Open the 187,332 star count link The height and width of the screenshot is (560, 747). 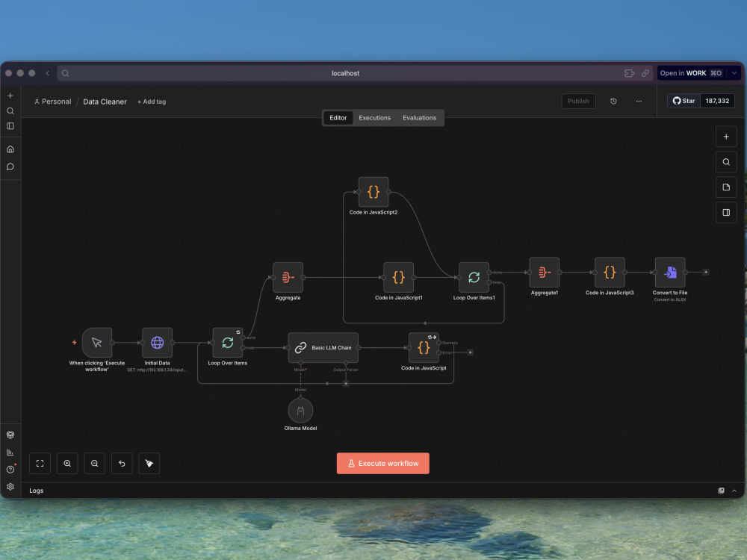[x=717, y=101]
